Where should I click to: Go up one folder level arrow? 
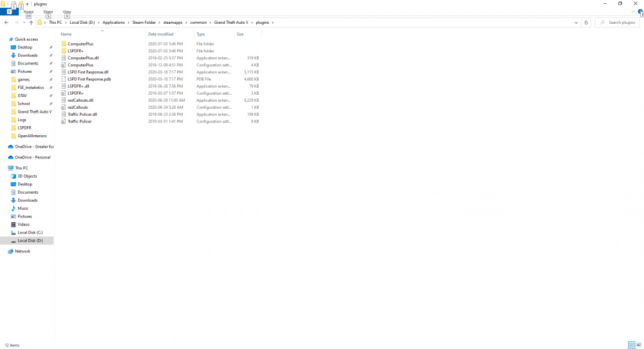31,23
